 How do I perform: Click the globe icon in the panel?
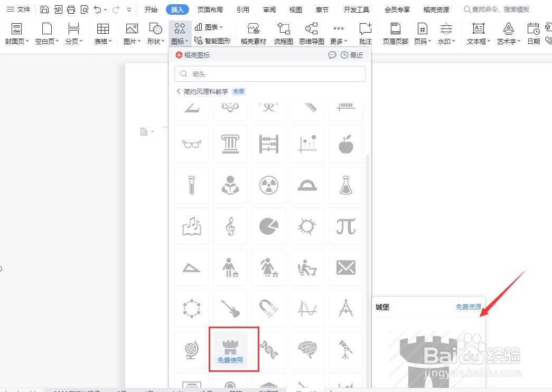[191, 349]
